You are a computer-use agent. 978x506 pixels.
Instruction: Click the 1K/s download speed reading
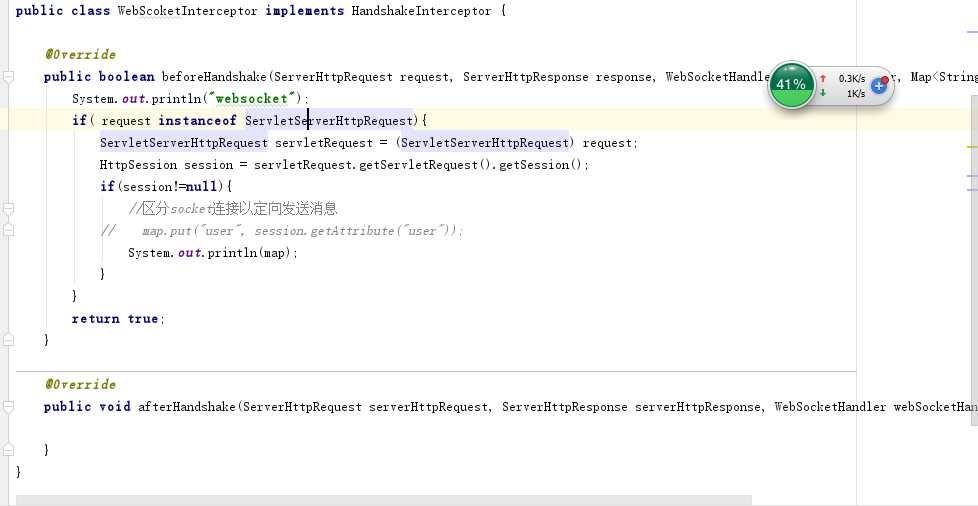point(856,94)
